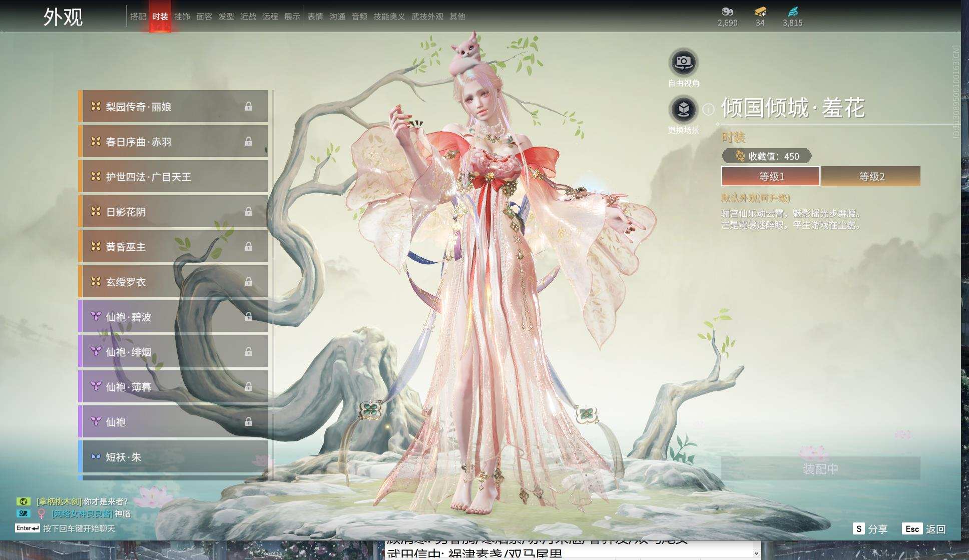Open the 挂饰 tab
This screenshot has height=560, width=969.
[x=182, y=17]
